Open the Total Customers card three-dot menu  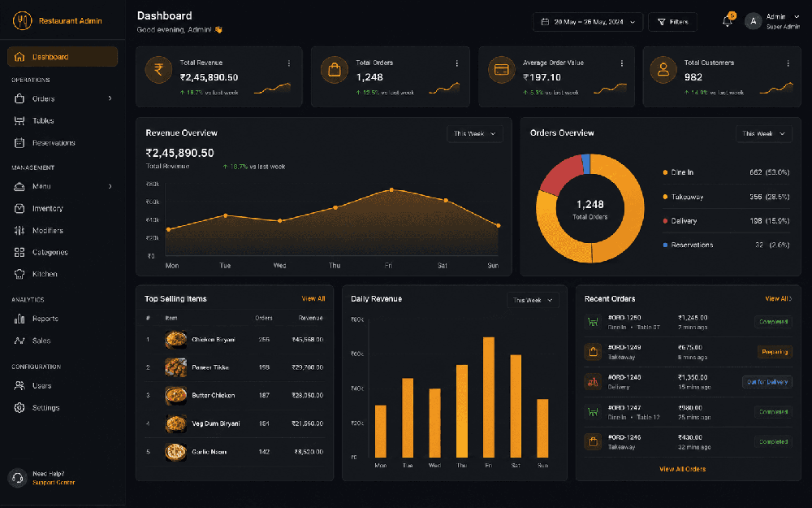coord(788,63)
